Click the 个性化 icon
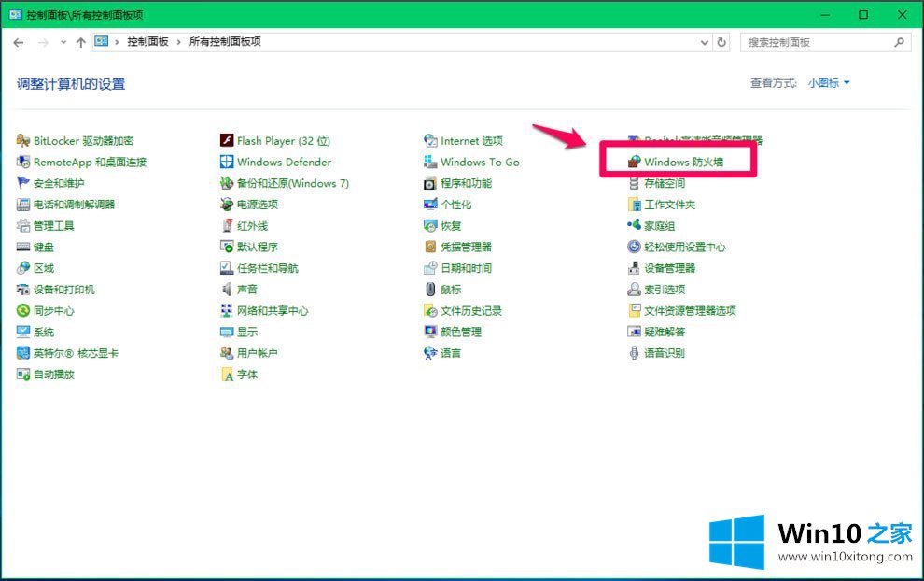Image resolution: width=924 pixels, height=581 pixels. (431, 204)
